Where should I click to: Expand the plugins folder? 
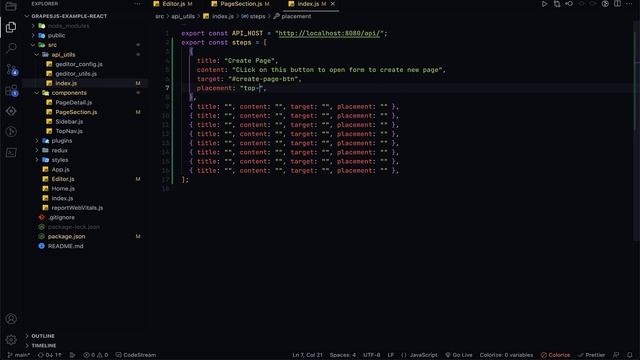pyautogui.click(x=62, y=141)
